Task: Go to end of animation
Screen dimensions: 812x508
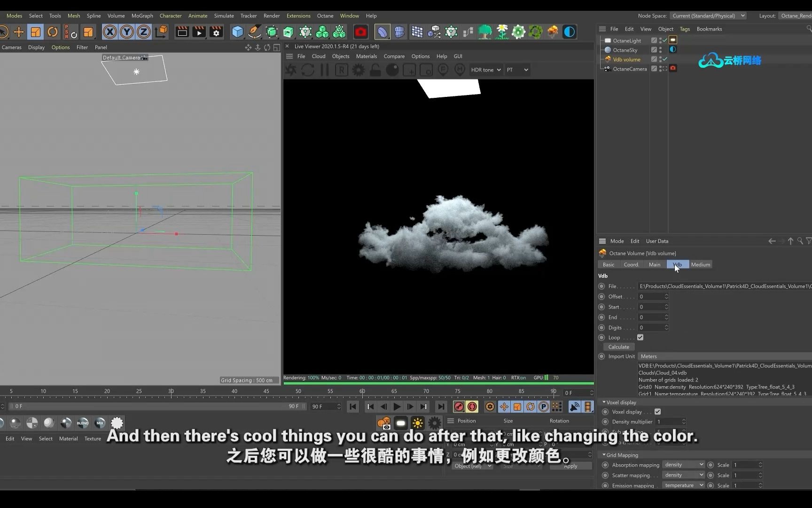Action: tap(441, 406)
